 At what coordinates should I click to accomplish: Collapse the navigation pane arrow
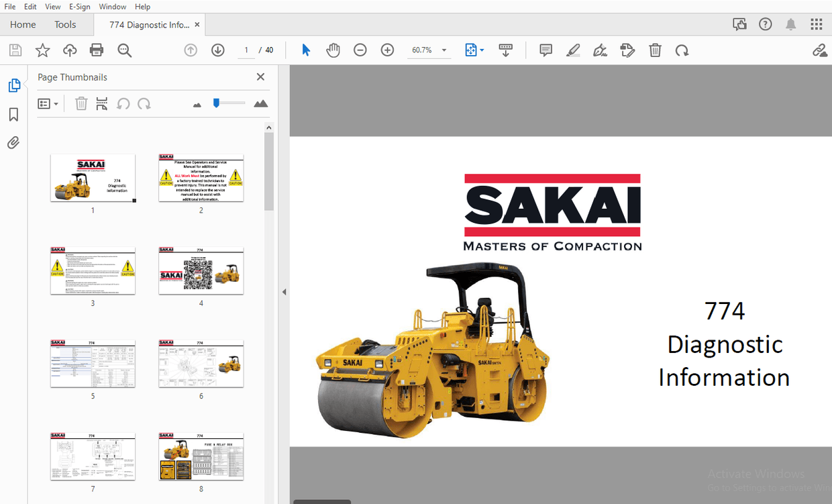[284, 292]
